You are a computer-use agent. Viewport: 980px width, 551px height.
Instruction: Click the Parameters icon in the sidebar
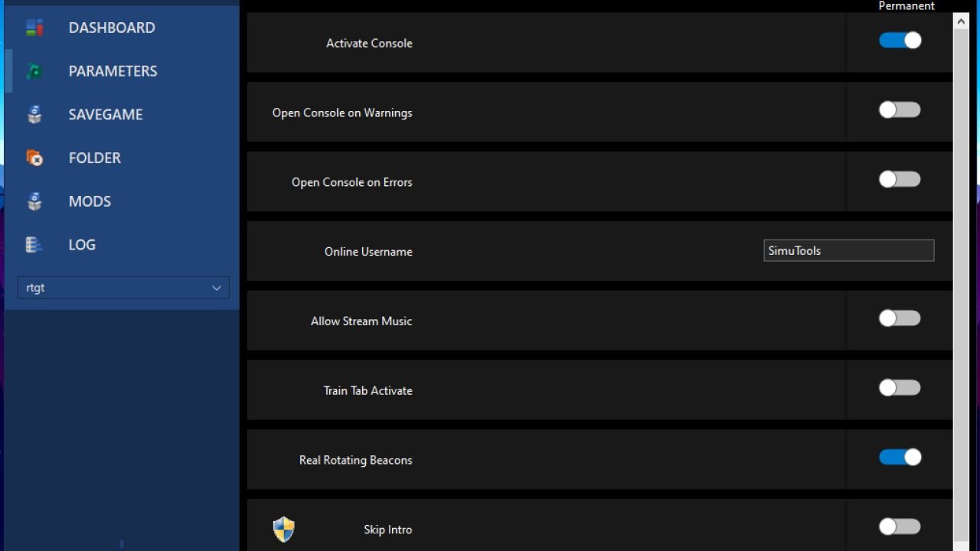[34, 71]
